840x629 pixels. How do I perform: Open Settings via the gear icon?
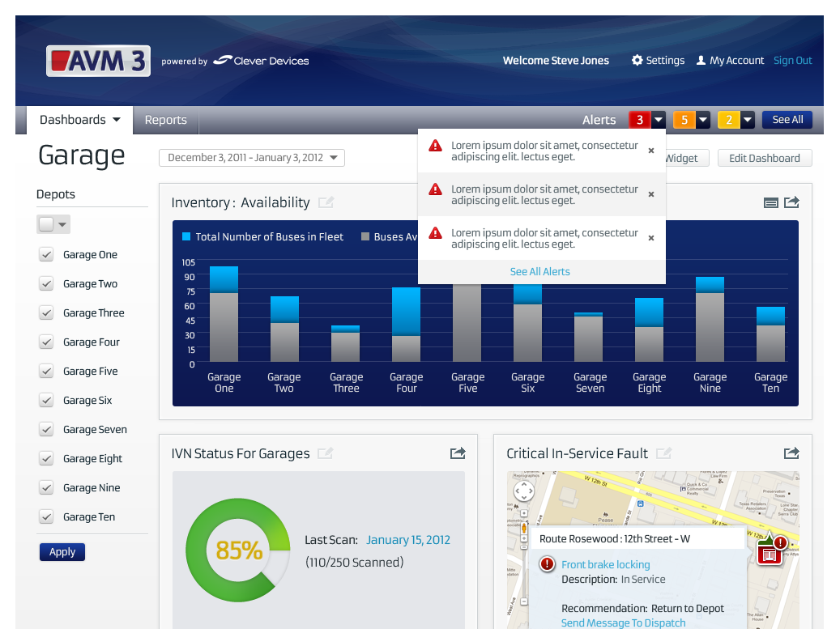pos(637,61)
